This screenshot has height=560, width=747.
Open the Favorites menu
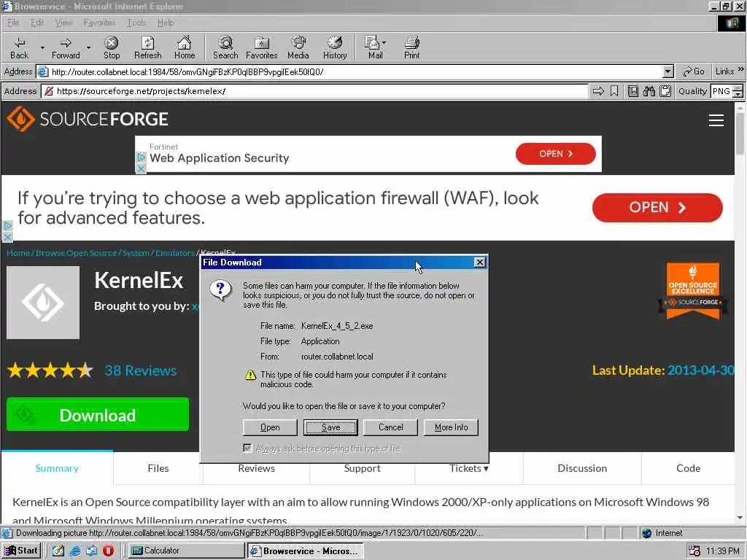point(99,23)
